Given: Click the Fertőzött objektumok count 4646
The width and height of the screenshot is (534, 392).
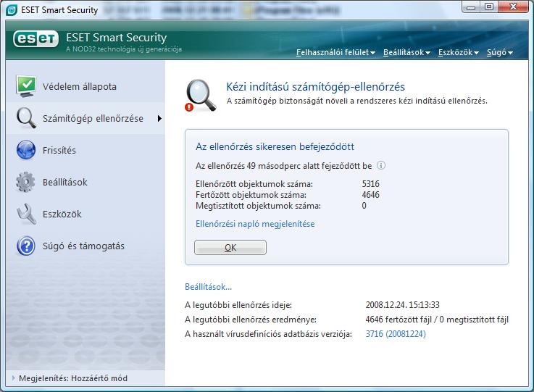Looking at the screenshot, I should 370,195.
